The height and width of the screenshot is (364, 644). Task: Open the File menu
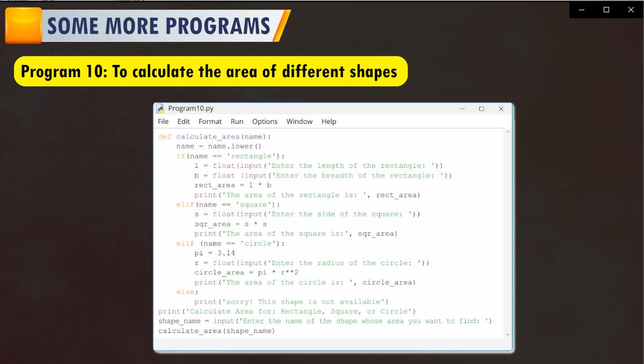tap(163, 122)
